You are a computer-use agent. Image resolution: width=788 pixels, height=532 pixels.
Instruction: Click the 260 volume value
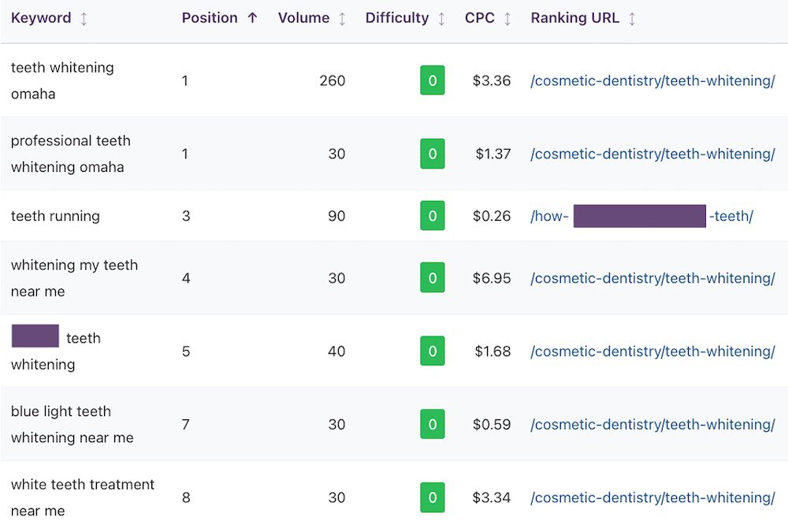pos(332,80)
